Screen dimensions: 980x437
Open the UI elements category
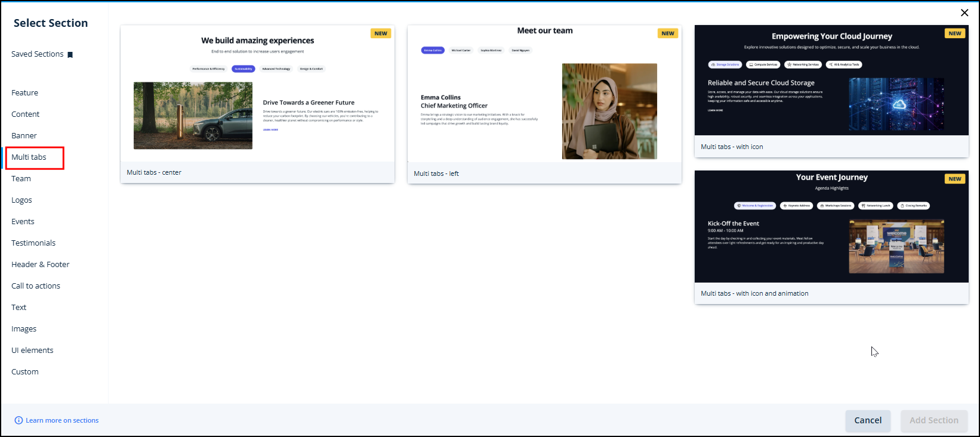(x=32, y=351)
